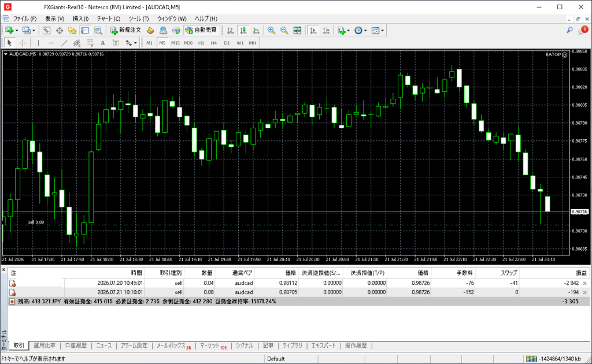
Task: Close the 0.08 lot audcad sell order
Action: click(x=585, y=292)
